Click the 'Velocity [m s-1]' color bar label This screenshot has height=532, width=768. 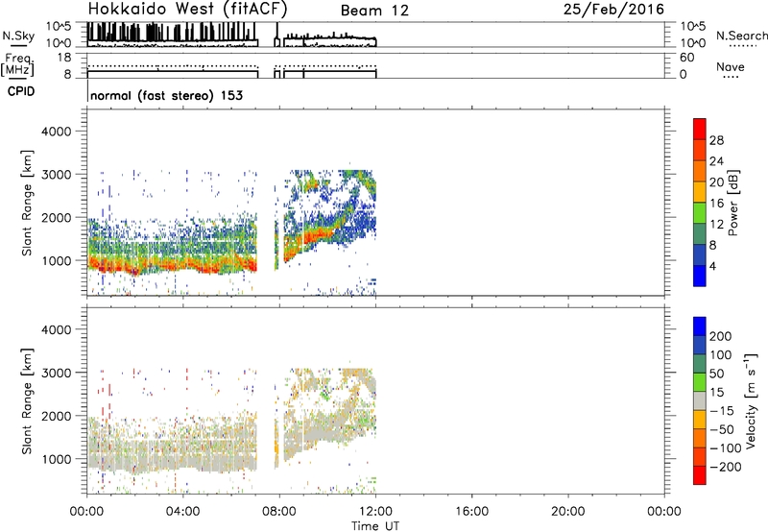(x=750, y=400)
